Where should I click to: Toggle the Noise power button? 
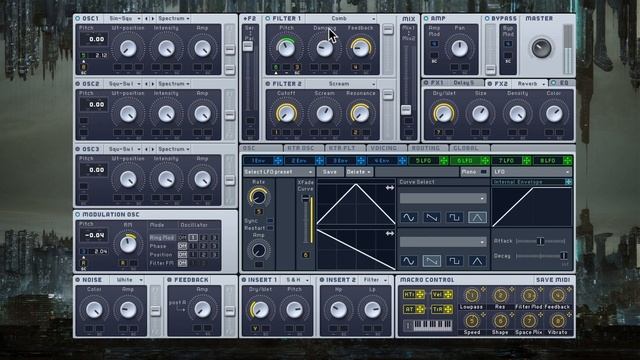click(78, 280)
